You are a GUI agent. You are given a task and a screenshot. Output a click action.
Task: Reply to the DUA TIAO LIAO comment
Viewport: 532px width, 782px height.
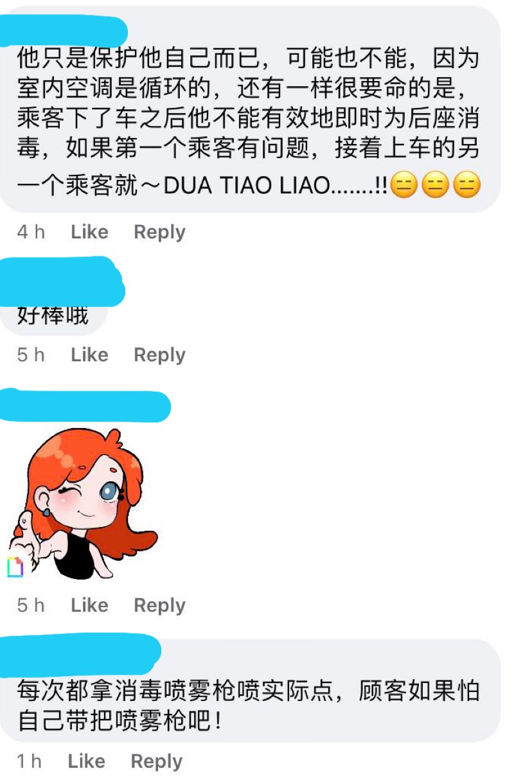click(159, 232)
